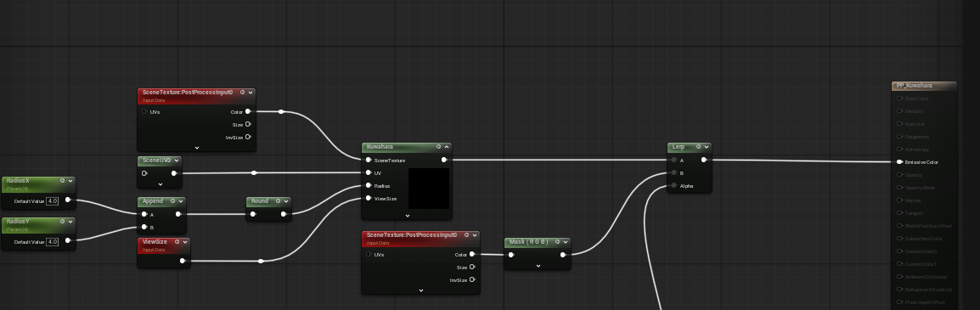Click the circular header icon on RadiusX node

(x=62, y=181)
